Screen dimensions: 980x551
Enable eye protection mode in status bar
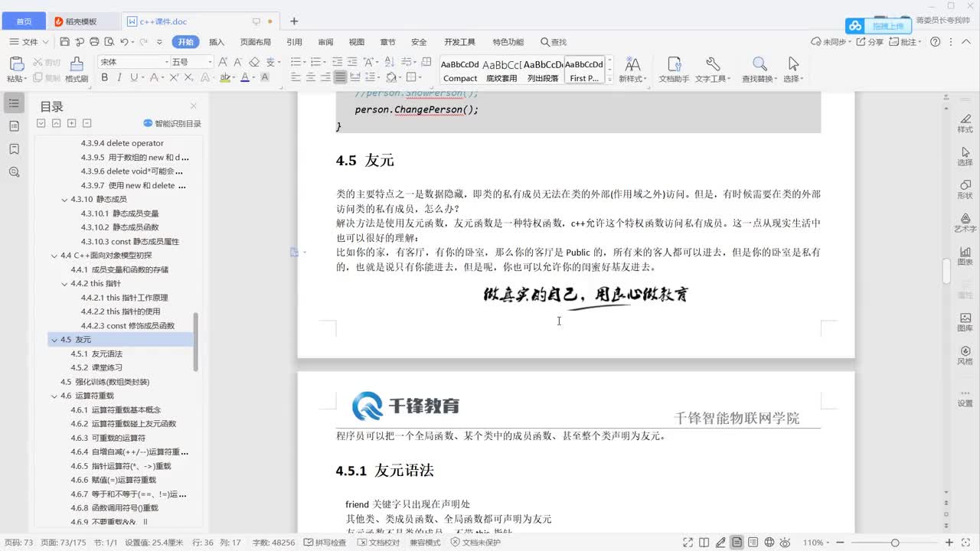[x=786, y=543]
